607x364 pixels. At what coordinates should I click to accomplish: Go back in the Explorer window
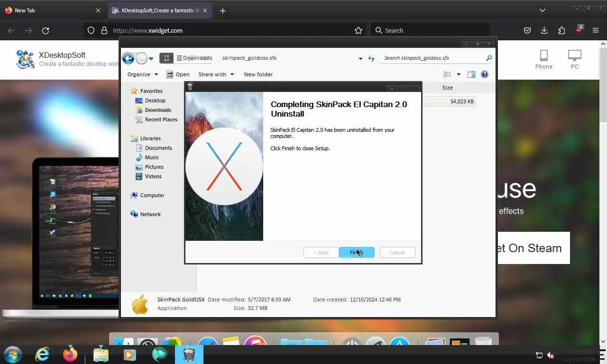tap(128, 58)
